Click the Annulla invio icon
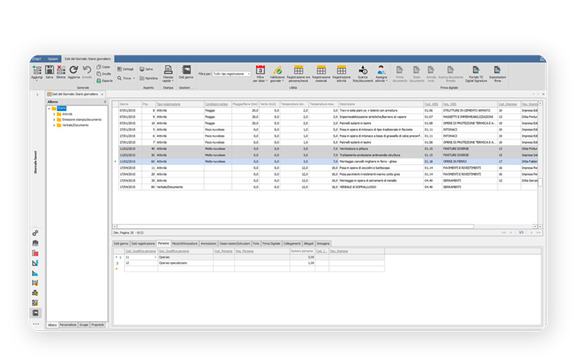 tap(431, 70)
